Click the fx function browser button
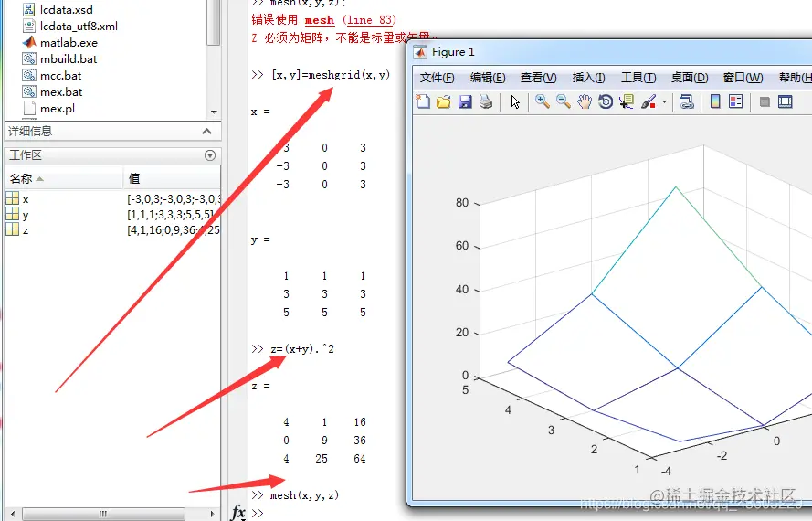 (x=238, y=512)
